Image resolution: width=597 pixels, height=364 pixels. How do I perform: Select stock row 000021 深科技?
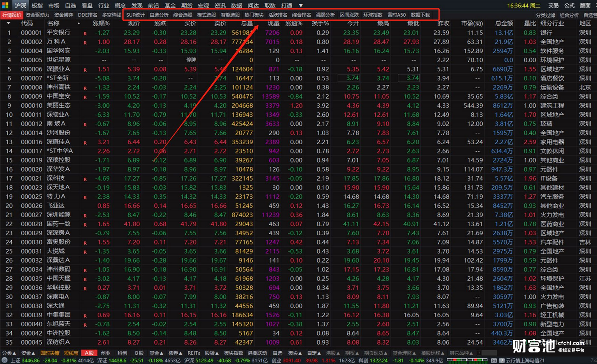pos(298,178)
